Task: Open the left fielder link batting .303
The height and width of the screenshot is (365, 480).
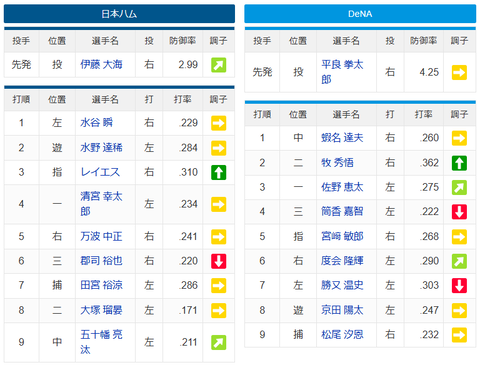Action: pos(342,285)
